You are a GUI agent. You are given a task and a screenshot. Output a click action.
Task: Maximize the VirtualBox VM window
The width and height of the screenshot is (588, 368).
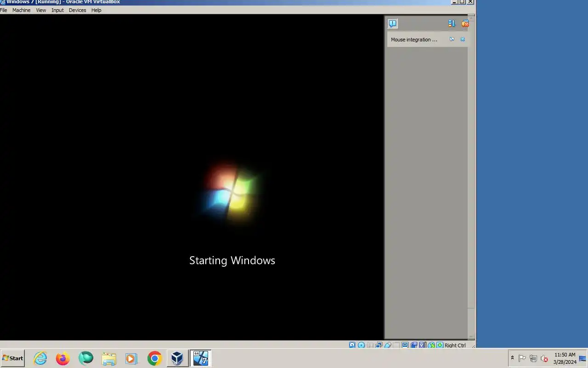point(462,2)
